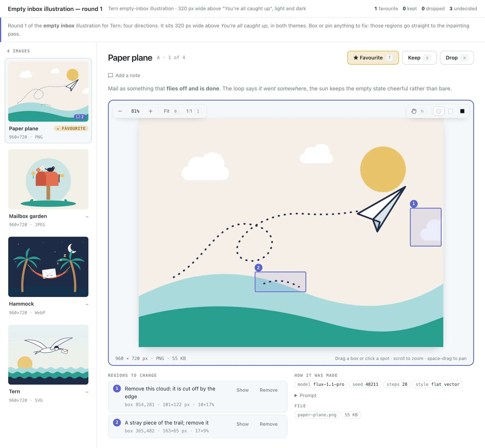Set zoom to 1:1
This screenshot has width=485, height=448.
[194, 111]
